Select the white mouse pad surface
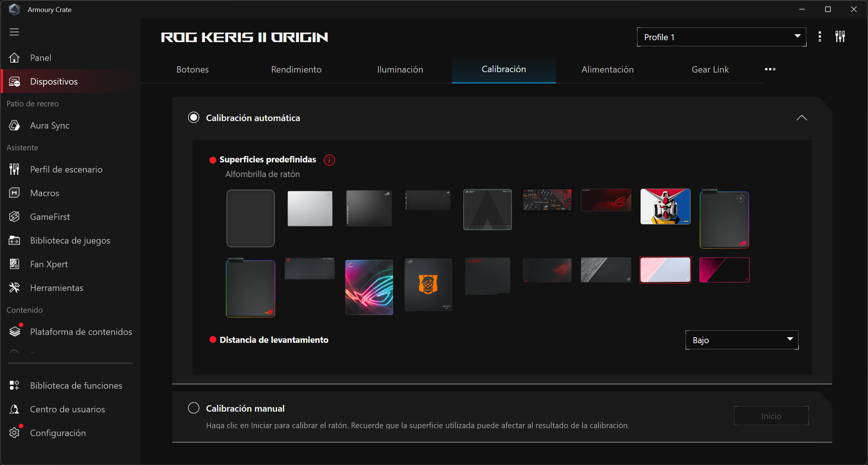Viewport: 868px width, 465px height. [310, 208]
